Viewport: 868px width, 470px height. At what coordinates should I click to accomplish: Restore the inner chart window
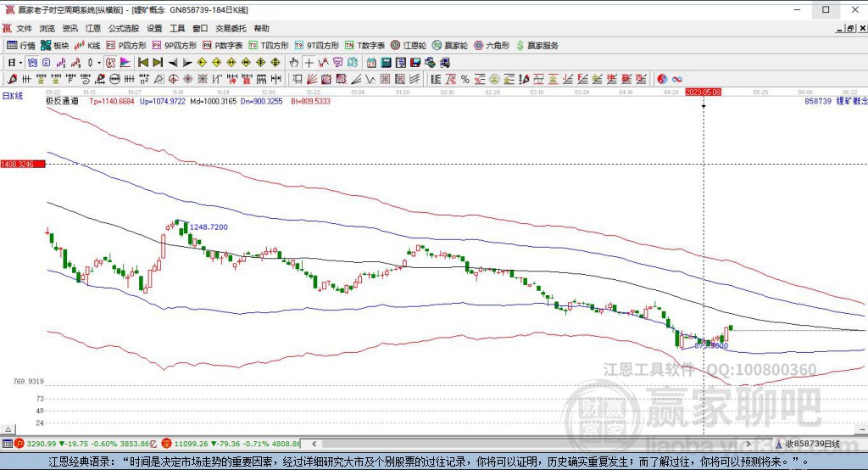click(x=851, y=28)
